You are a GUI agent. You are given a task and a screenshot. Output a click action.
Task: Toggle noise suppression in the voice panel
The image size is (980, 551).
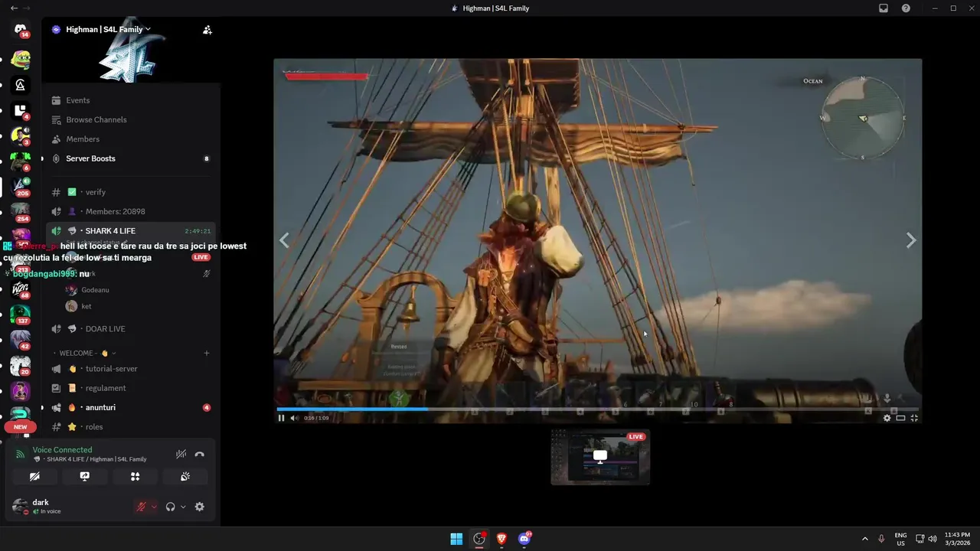pos(181,454)
